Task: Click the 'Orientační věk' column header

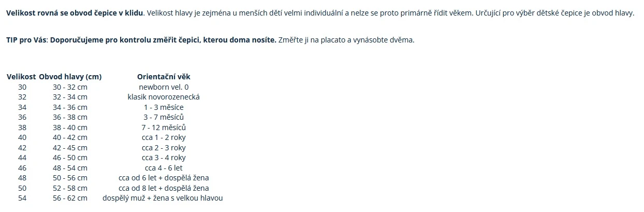Action: point(164,77)
